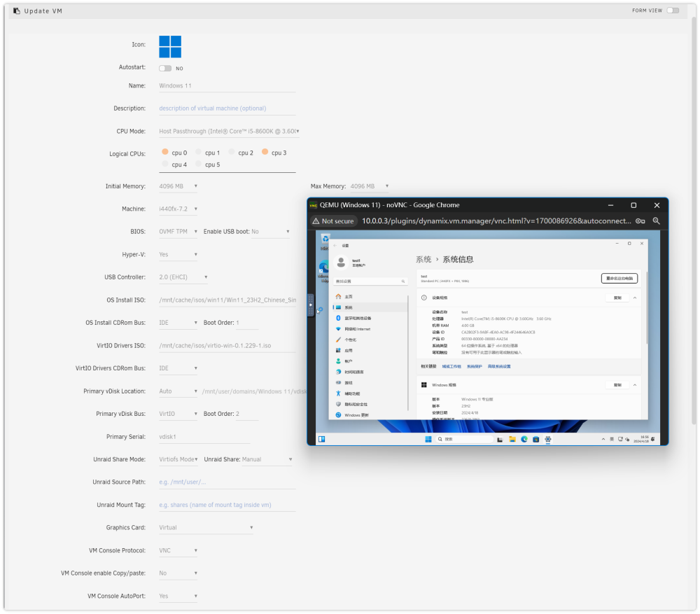Open the noVNC control bar handle
The image size is (700, 614).
click(x=311, y=305)
